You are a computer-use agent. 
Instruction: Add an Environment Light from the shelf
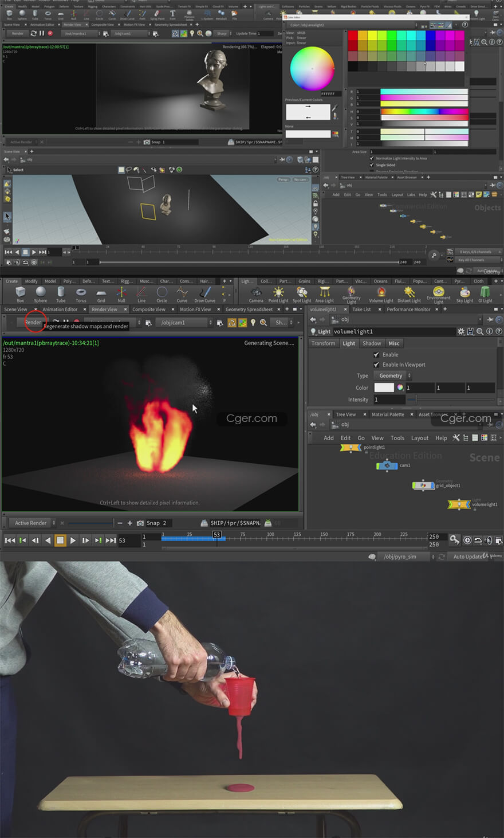[x=439, y=295]
